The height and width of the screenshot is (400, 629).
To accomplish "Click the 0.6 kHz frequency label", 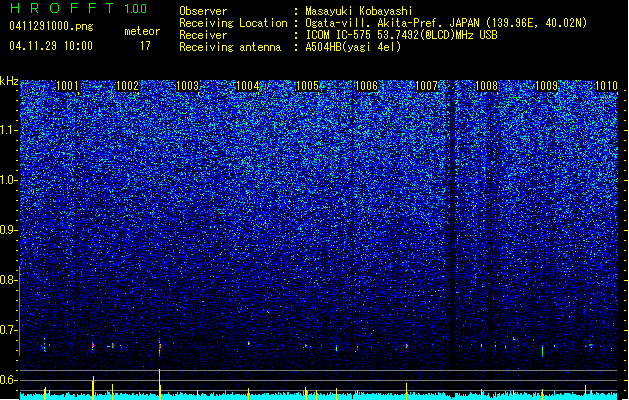I will click(9, 380).
